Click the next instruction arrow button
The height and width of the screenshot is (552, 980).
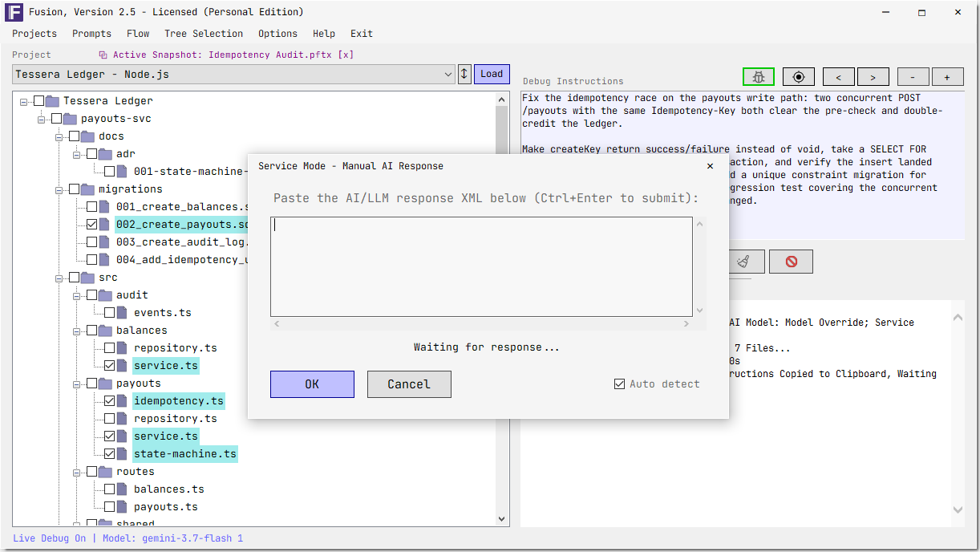(x=873, y=77)
